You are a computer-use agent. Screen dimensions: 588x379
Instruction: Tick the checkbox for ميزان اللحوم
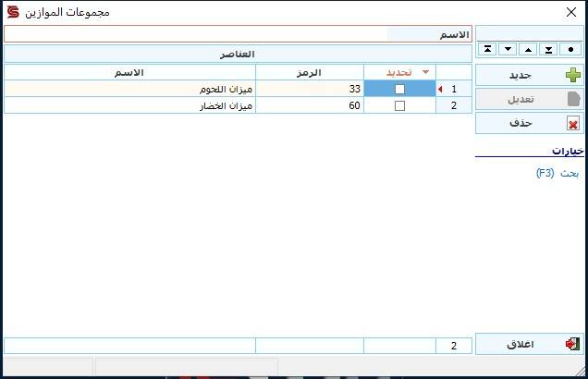click(399, 90)
